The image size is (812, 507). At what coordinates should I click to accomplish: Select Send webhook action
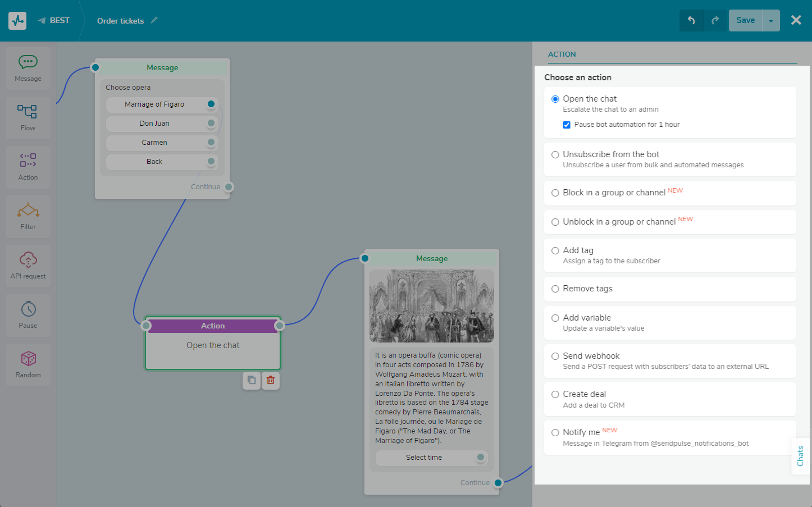coord(555,356)
